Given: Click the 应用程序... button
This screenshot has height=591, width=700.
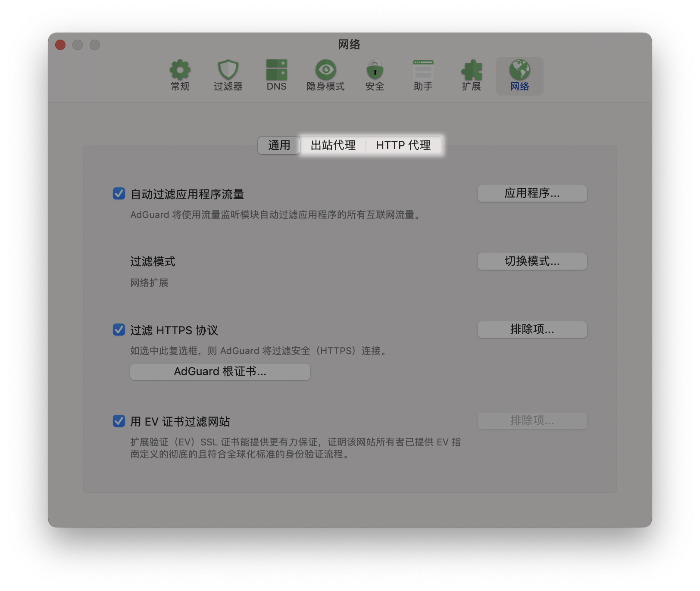Looking at the screenshot, I should (532, 193).
